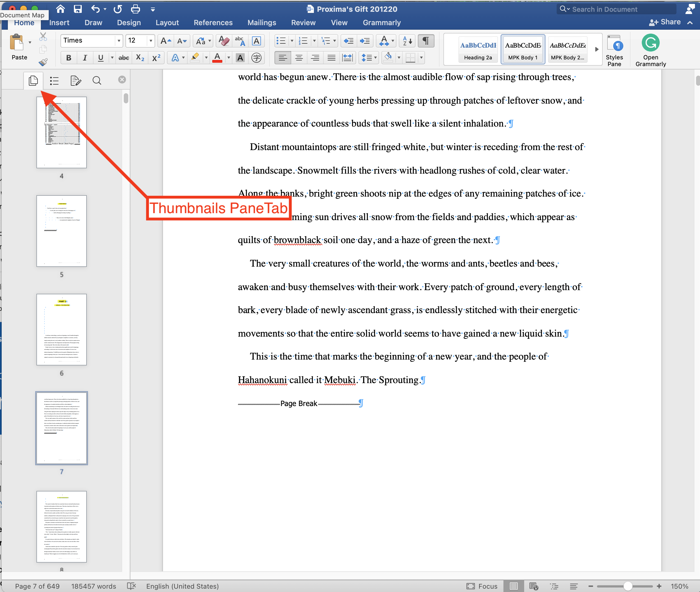The width and height of the screenshot is (700, 592).
Task: Click the Save disk icon
Action: click(x=78, y=9)
